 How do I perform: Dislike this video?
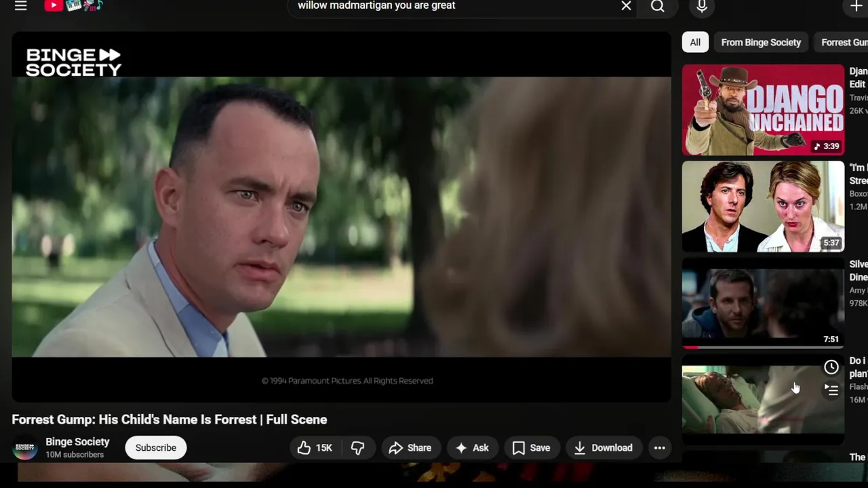pyautogui.click(x=357, y=447)
